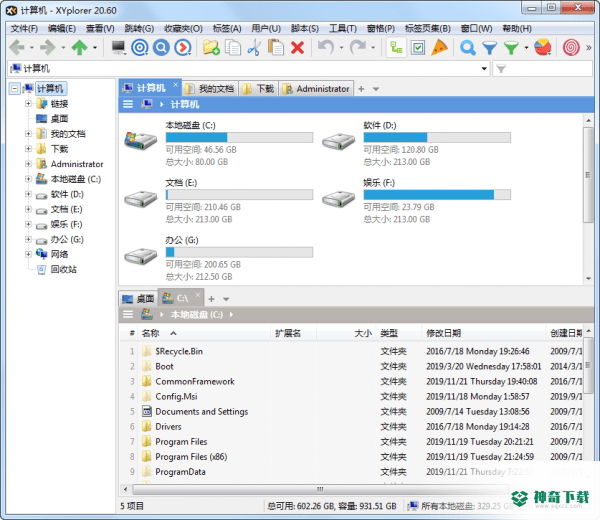This screenshot has width=600, height=520.
Task: Select 桌面 in the folder tree
Action: click(59, 119)
